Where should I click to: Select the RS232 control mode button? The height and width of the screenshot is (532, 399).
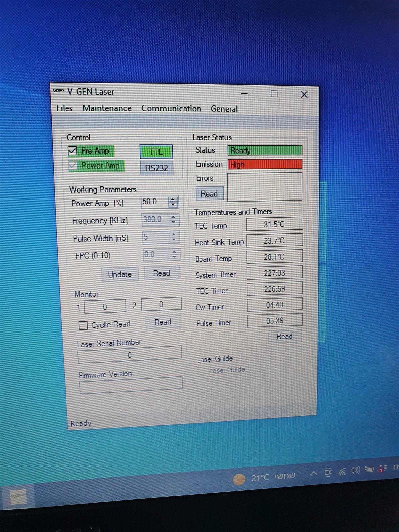pyautogui.click(x=157, y=168)
